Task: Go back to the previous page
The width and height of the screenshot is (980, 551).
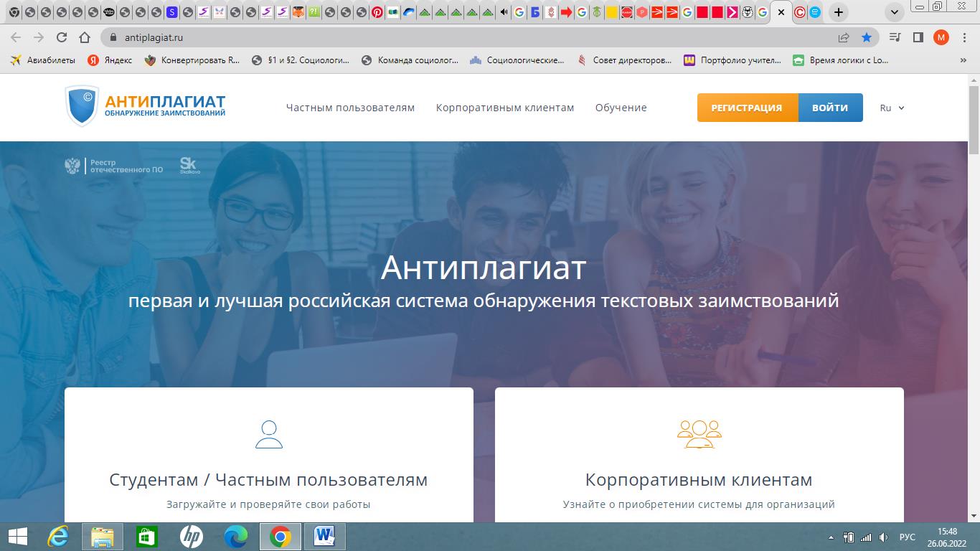Action: [x=16, y=37]
